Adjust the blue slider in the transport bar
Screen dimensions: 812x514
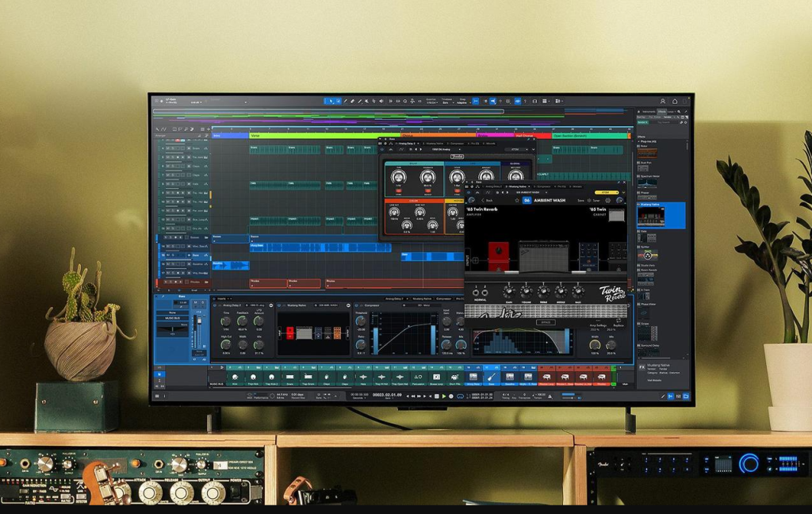click(568, 393)
